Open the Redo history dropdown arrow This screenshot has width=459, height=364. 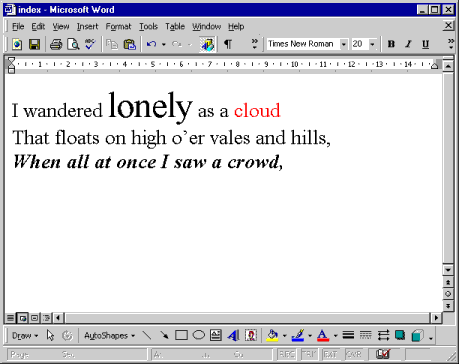click(190, 44)
